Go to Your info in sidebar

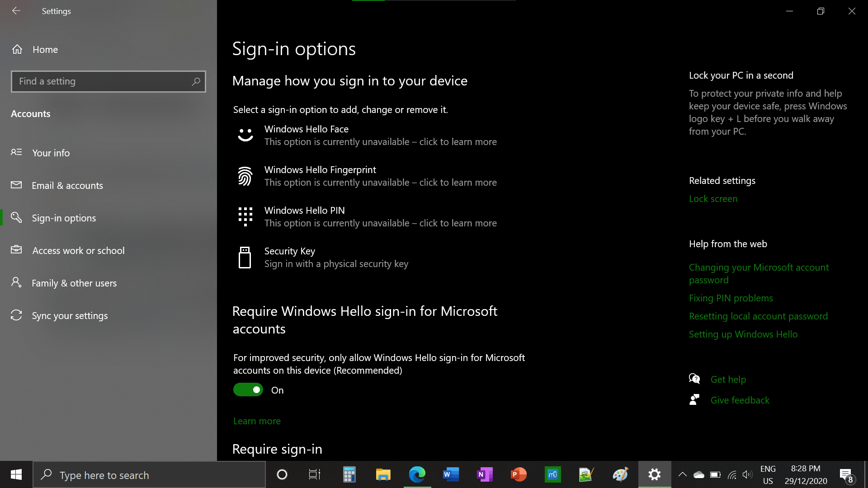[51, 153]
